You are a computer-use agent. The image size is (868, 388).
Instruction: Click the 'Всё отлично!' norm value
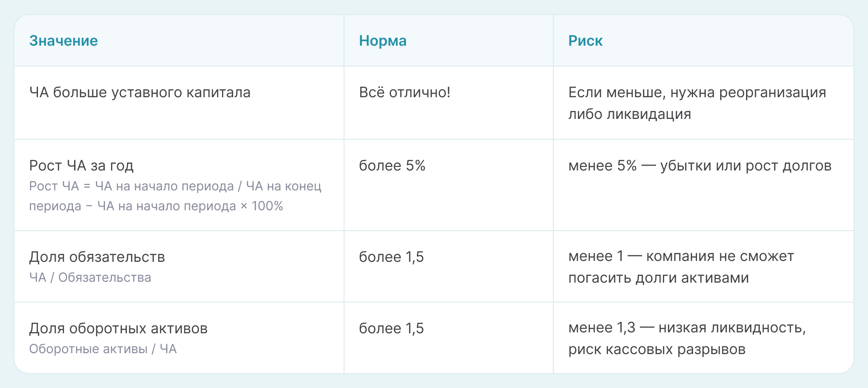tap(404, 92)
